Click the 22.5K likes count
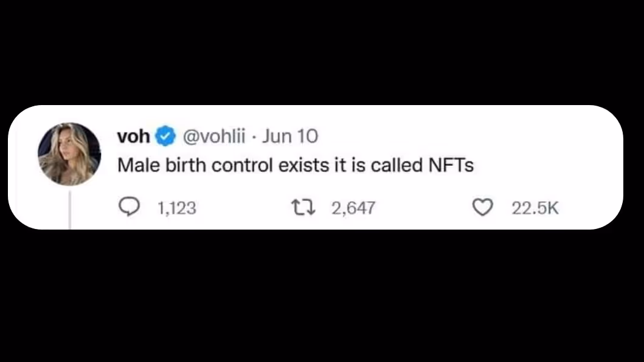The height and width of the screenshot is (362, 644). pos(535,208)
